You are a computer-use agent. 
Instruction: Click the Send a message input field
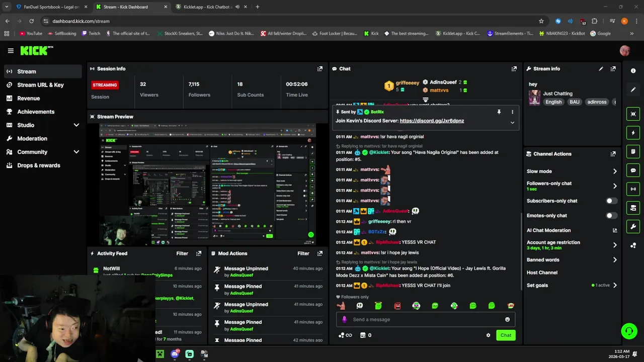pyautogui.click(x=426, y=319)
